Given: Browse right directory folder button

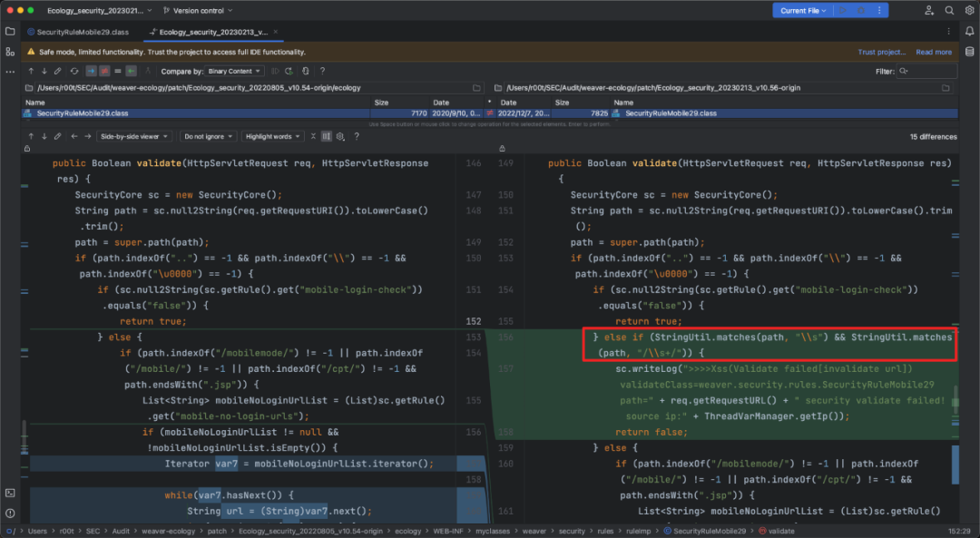Looking at the screenshot, I should pyautogui.click(x=946, y=88).
